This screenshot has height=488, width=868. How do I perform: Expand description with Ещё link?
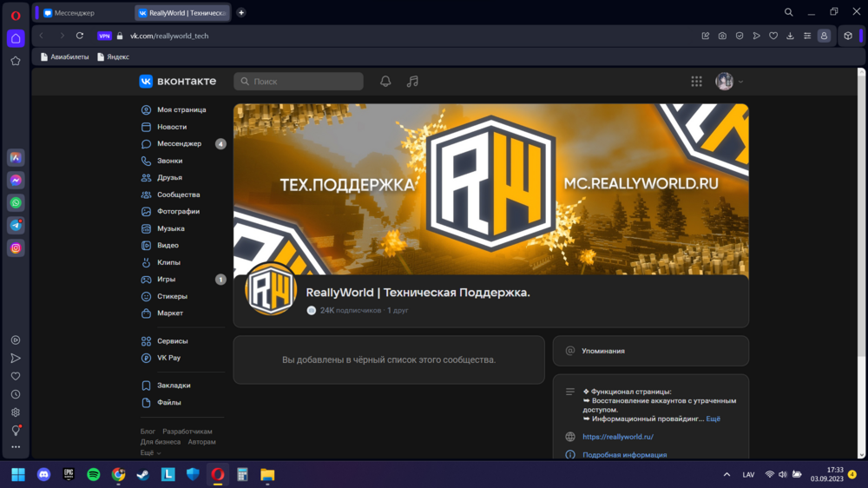point(713,419)
